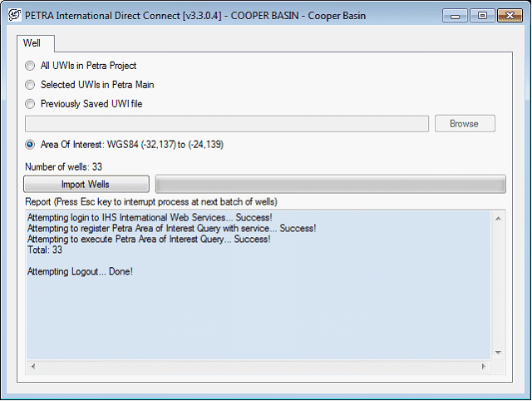Viewport: 532px width, 401px height.
Task: Click the horizontal scrollbar thumb in report
Action: click(259, 366)
